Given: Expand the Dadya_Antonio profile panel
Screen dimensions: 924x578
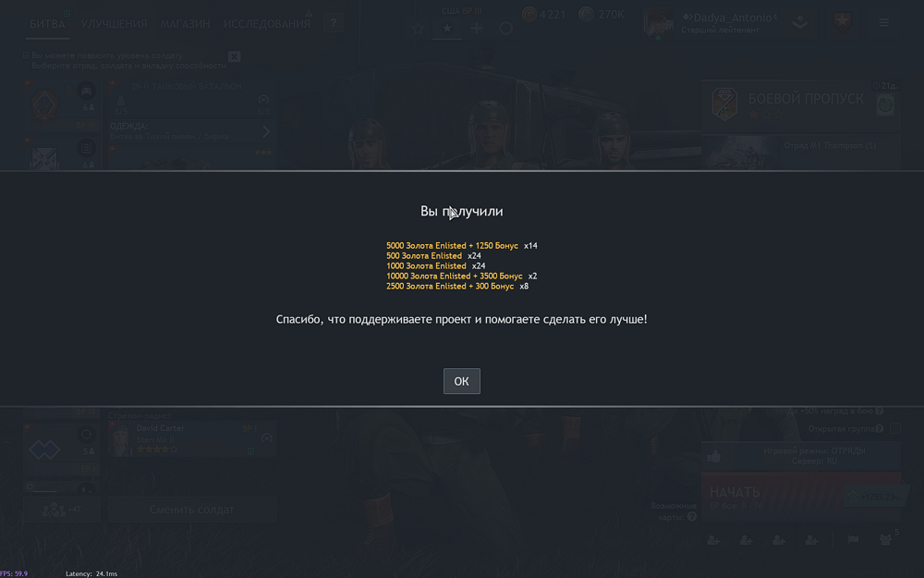Looking at the screenshot, I should 728,23.
